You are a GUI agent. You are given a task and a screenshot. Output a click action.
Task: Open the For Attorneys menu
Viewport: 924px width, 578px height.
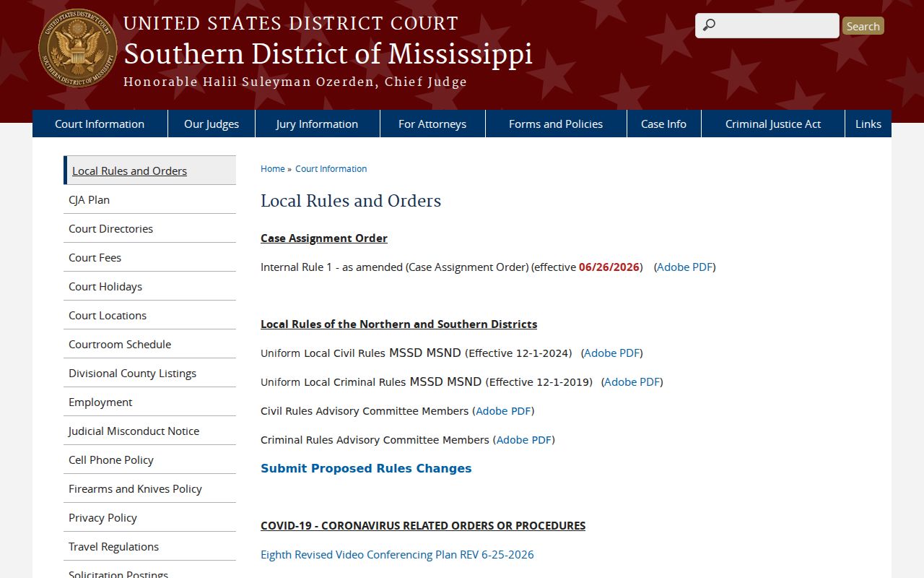(x=432, y=124)
